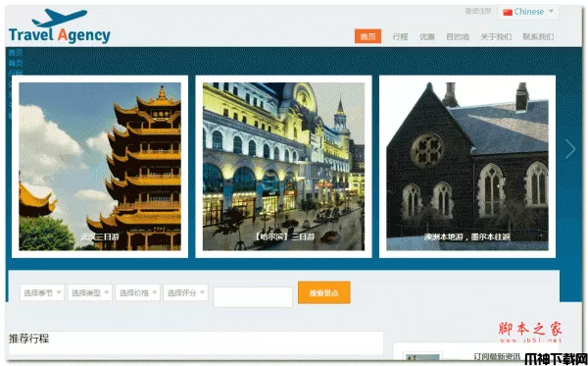Open the 澳洲本地游，墨尔本往返 tour card

467,166
